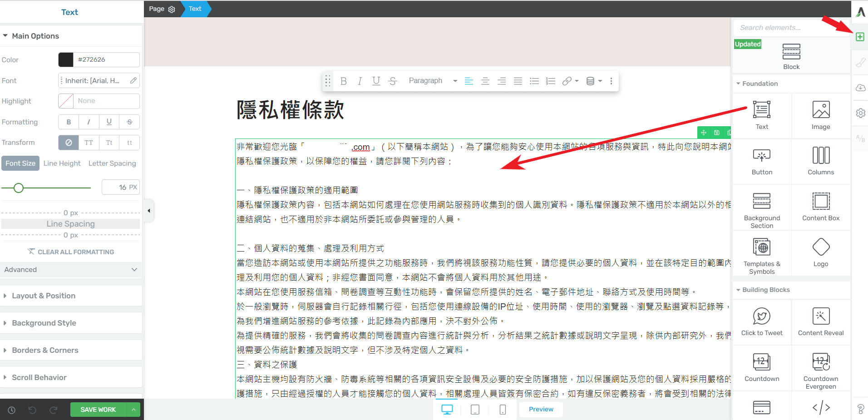Viewport: 868px width, 420px height.
Task: Align text left in floating toolbar
Action: (469, 81)
